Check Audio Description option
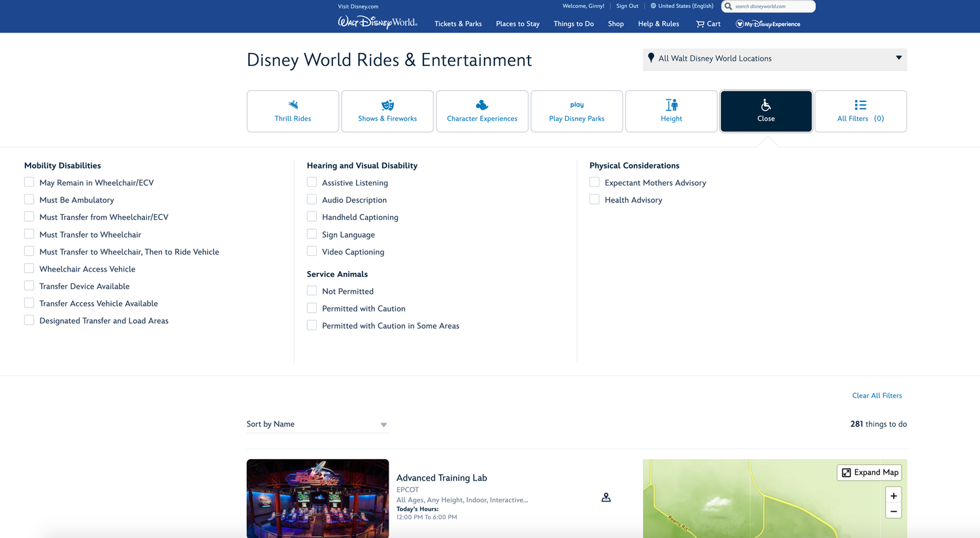980x538 pixels. point(312,199)
